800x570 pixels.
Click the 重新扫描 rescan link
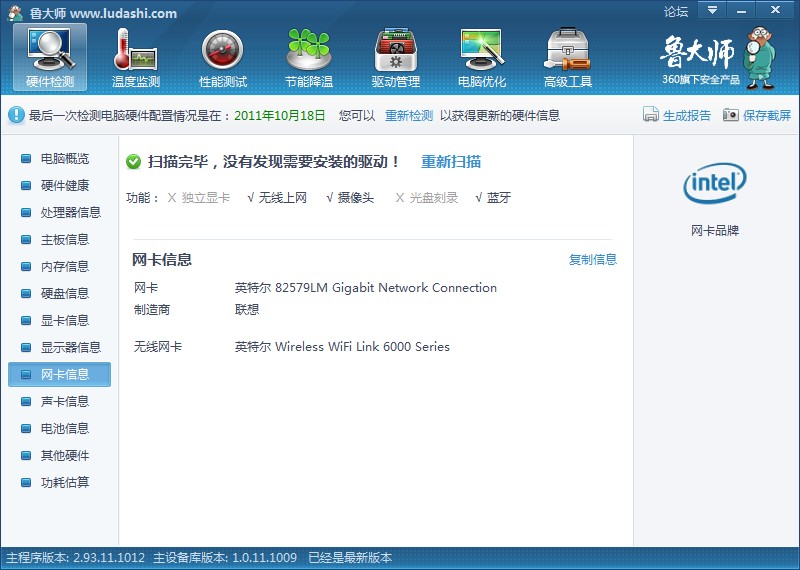(451, 161)
